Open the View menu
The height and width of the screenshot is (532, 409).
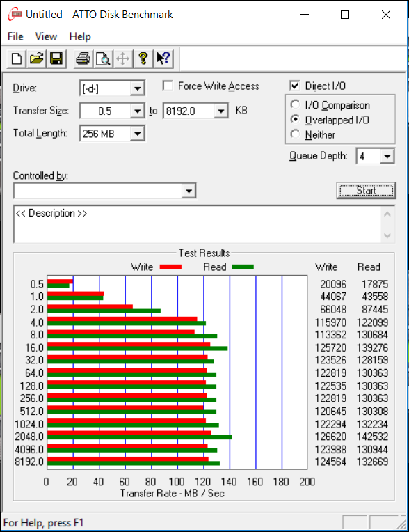tap(46, 36)
